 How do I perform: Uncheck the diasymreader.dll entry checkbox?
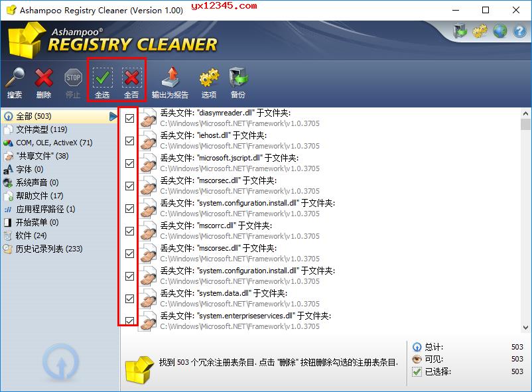[129, 118]
